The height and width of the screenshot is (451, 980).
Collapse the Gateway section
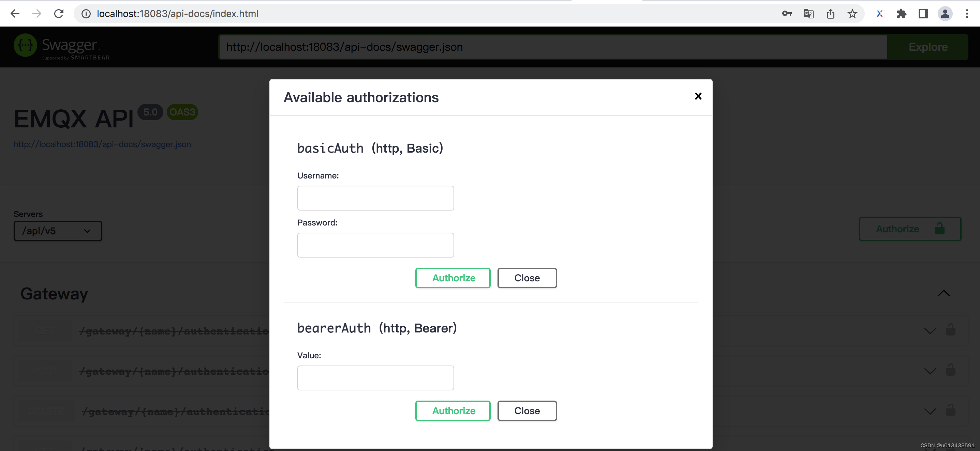pyautogui.click(x=944, y=293)
